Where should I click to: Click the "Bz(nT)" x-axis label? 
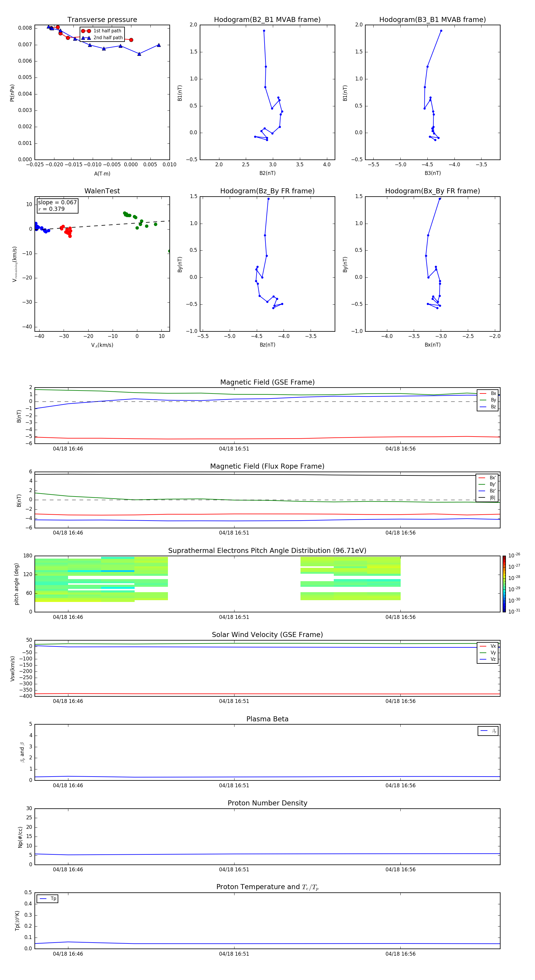tap(267, 345)
